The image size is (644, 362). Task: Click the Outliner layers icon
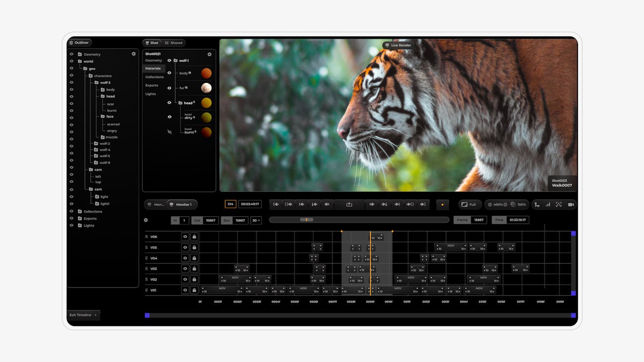(71, 43)
